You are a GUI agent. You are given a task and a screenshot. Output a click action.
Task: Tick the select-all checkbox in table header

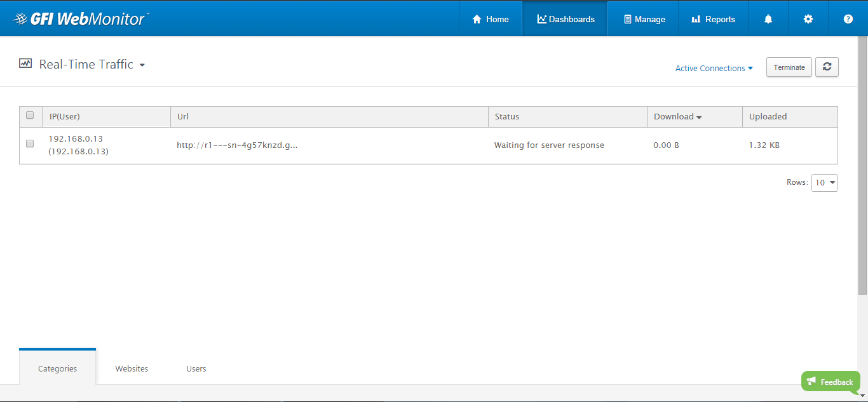(30, 116)
